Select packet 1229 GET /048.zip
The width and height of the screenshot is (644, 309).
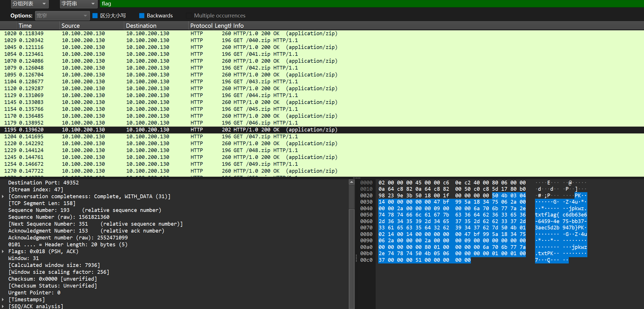pos(322,150)
